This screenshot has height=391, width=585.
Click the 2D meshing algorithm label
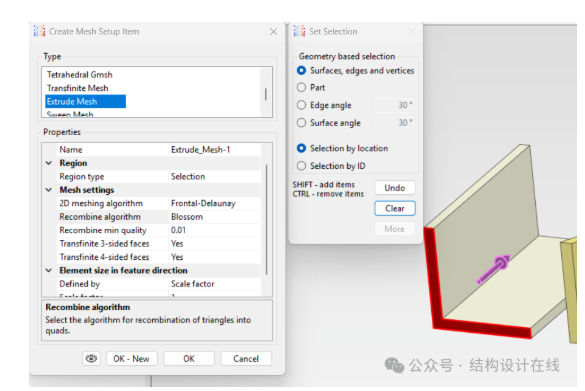click(101, 203)
